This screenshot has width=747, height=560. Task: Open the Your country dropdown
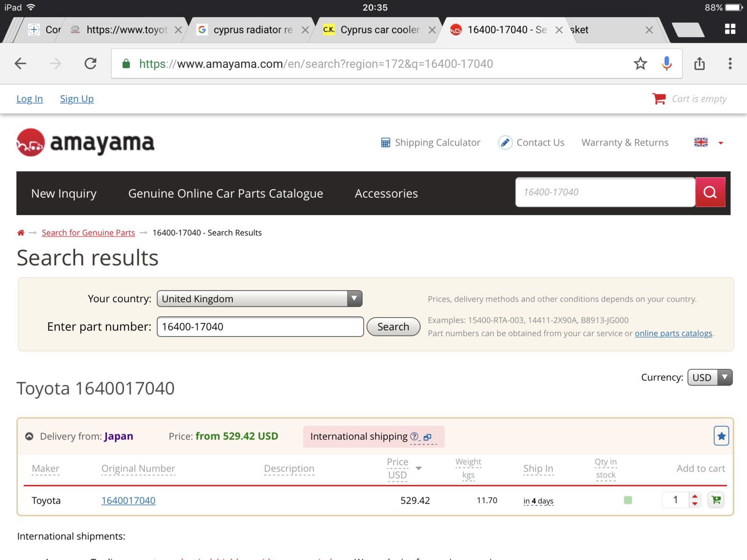260,299
